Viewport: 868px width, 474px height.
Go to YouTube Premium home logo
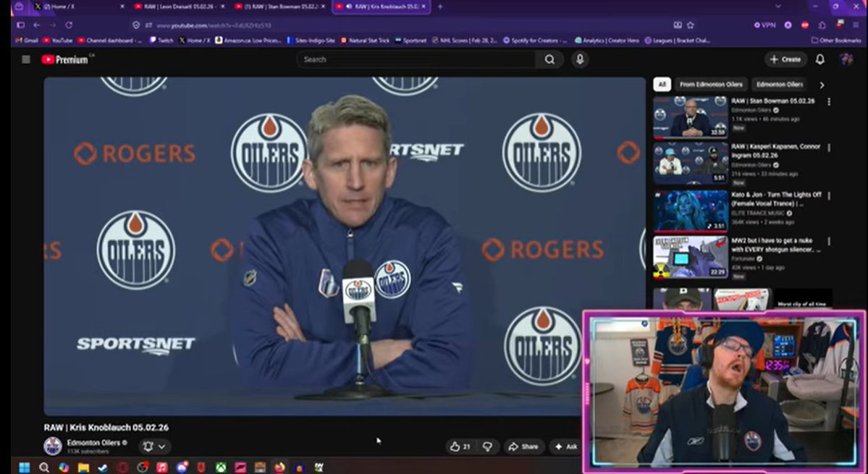click(64, 59)
